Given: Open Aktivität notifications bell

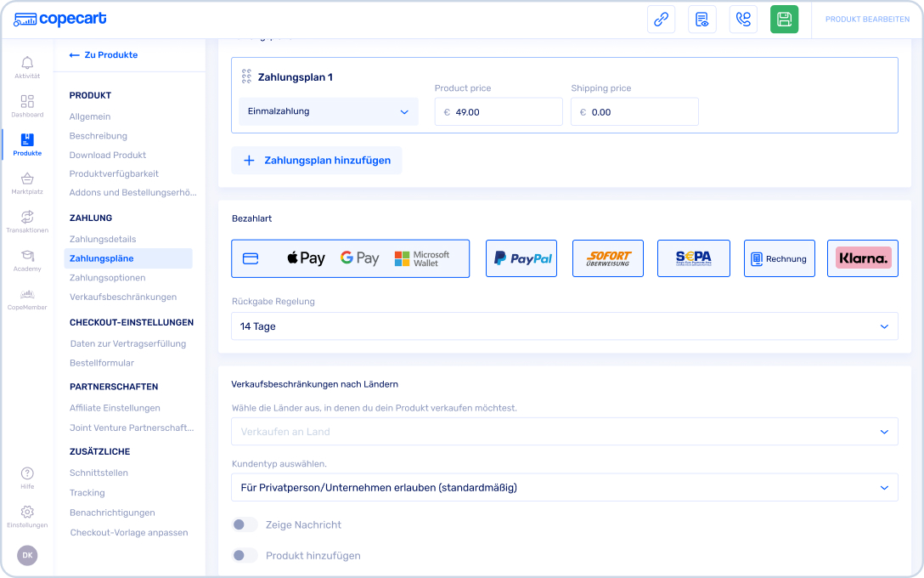Looking at the screenshot, I should click(x=27, y=67).
